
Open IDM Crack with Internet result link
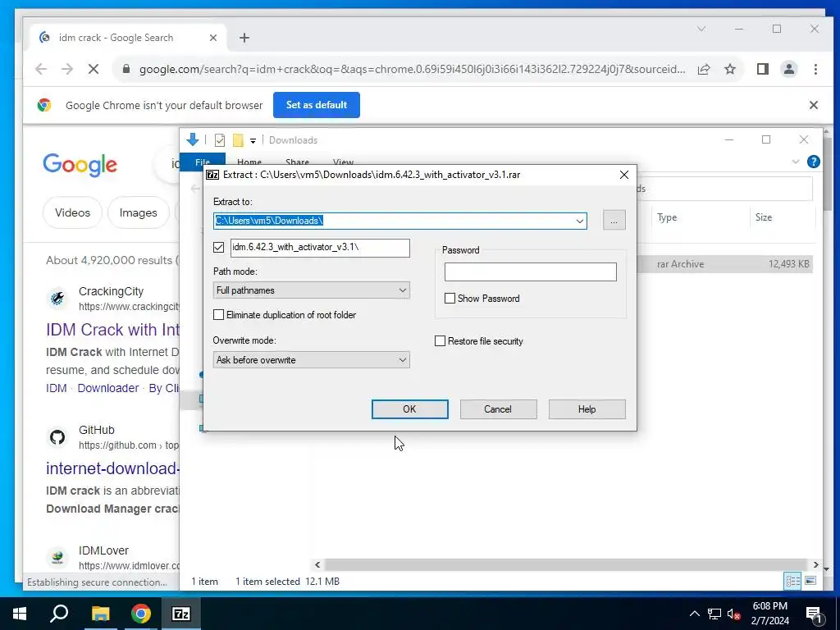point(113,330)
